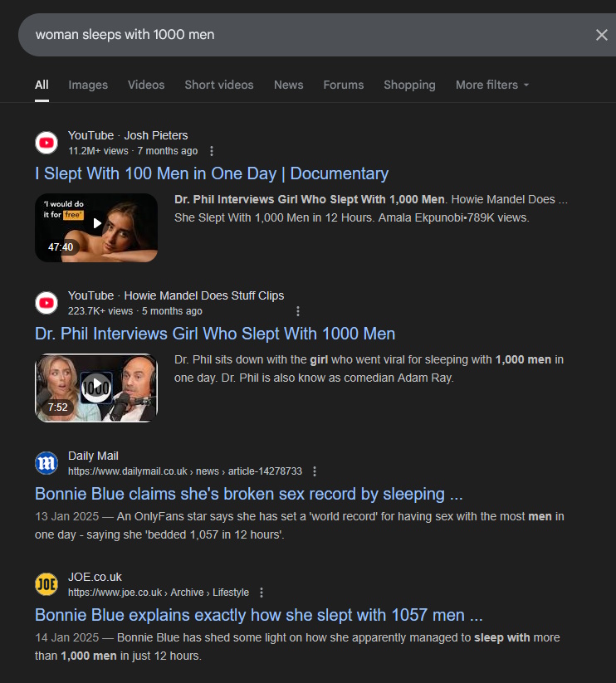Click the dailymail.co.uk URL breadcrumb
This screenshot has width=616, height=683.
[x=184, y=471]
